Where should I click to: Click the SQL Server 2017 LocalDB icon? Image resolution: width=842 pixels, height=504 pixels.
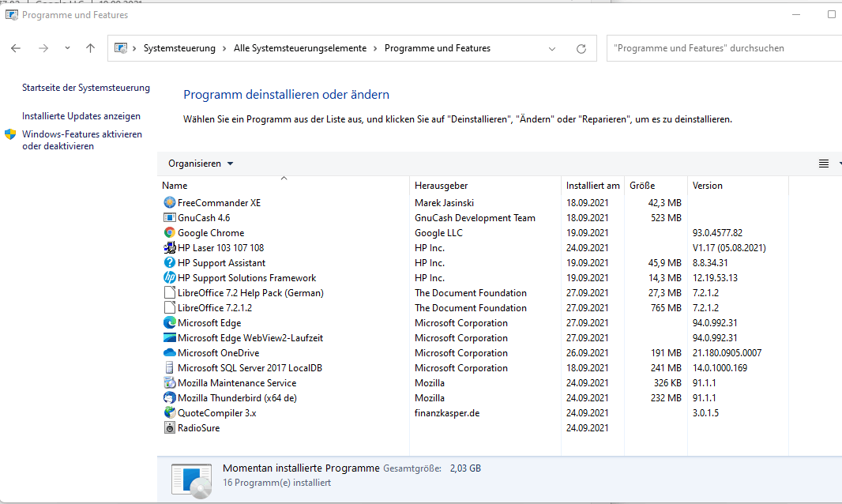(170, 368)
